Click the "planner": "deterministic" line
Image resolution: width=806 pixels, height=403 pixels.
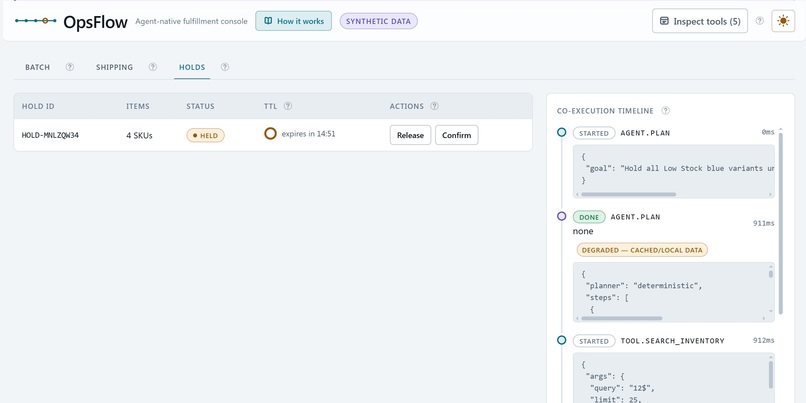tap(644, 286)
